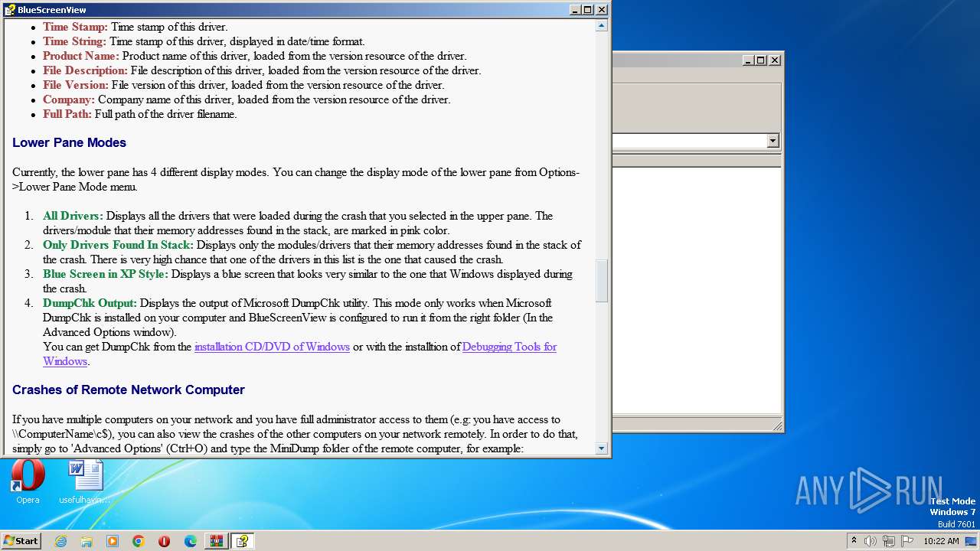Show hidden system tray icons

pyautogui.click(x=854, y=541)
